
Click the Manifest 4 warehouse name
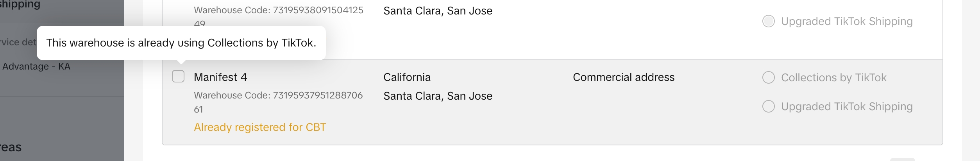[x=220, y=77]
